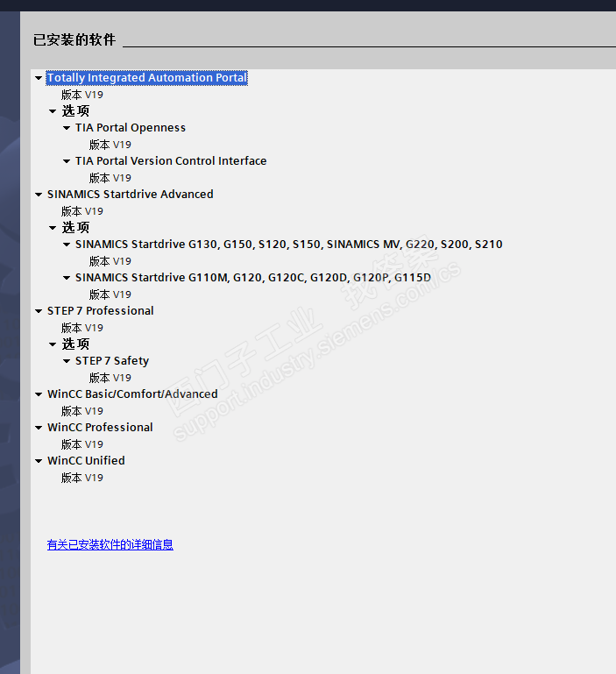Viewport: 616px width, 674px height.
Task: Select the STEP 7 Professional label
Action: (x=100, y=311)
